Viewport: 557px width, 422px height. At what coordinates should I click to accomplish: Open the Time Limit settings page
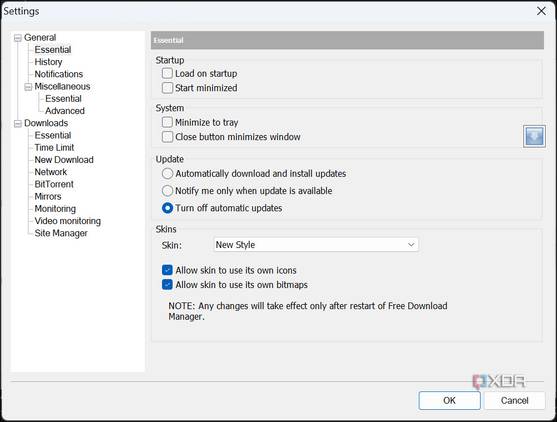coord(54,147)
